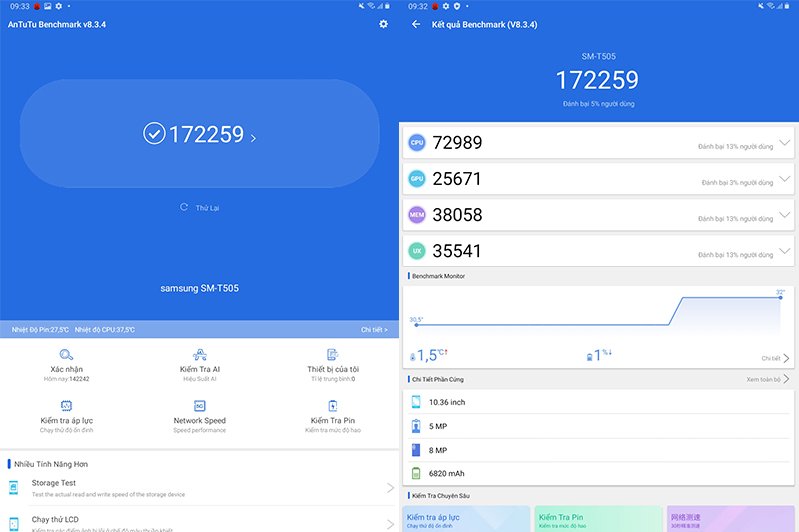Open the blue Kiểm tra áp lực card

tap(466, 519)
